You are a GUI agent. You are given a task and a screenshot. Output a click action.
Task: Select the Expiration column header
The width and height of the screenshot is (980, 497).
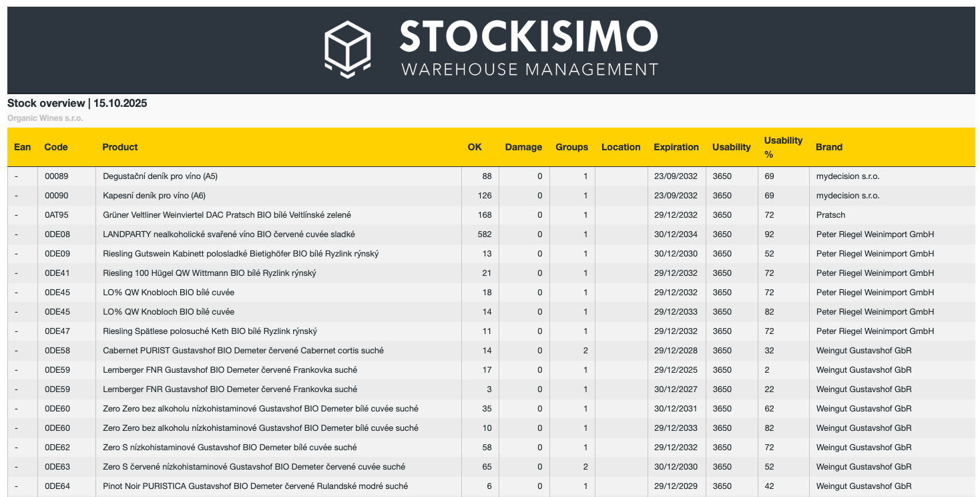tap(676, 147)
